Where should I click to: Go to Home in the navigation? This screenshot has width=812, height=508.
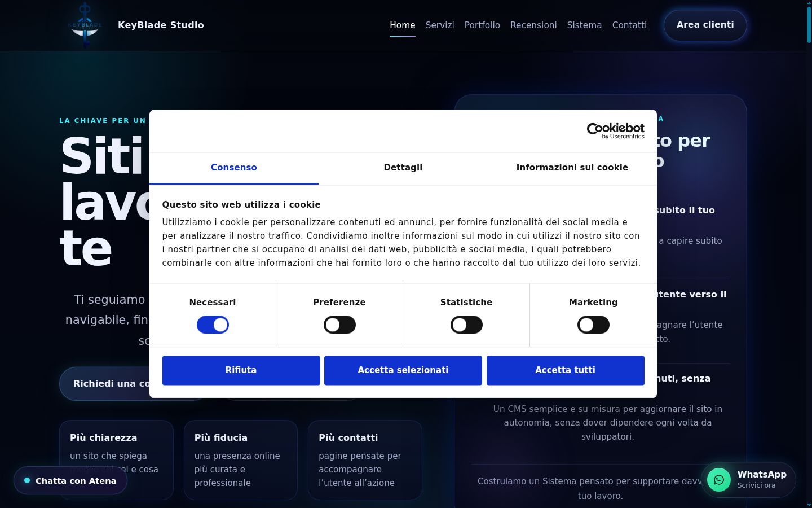pyautogui.click(x=403, y=25)
